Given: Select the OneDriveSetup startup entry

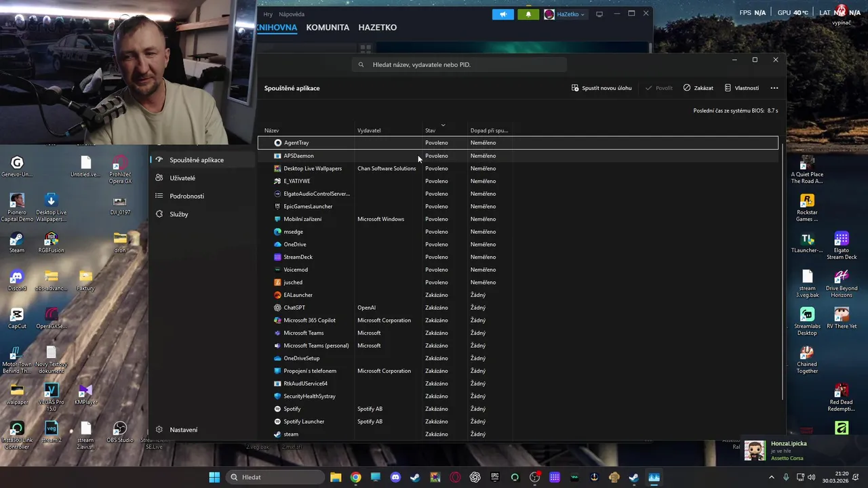Looking at the screenshot, I should click(518, 358).
